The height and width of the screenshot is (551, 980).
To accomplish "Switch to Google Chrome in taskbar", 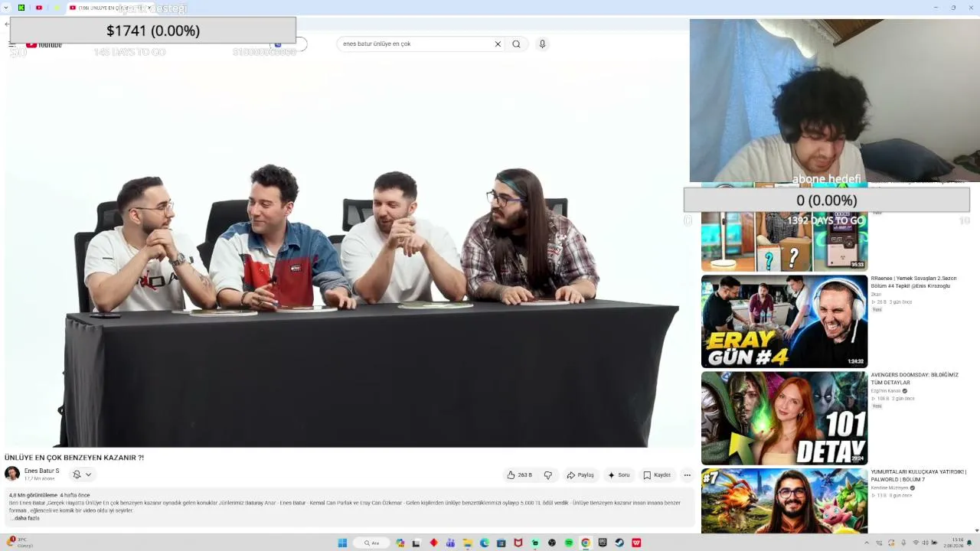I will click(586, 543).
